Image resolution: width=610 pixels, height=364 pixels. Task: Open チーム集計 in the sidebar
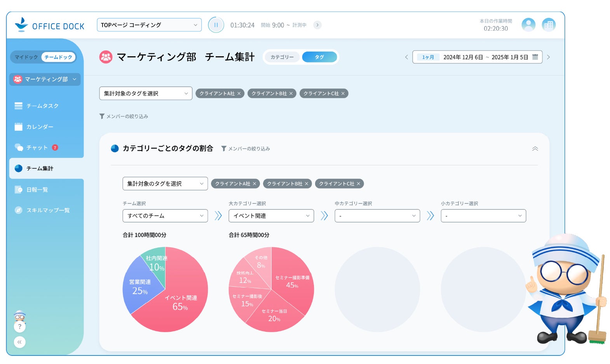[x=47, y=168]
